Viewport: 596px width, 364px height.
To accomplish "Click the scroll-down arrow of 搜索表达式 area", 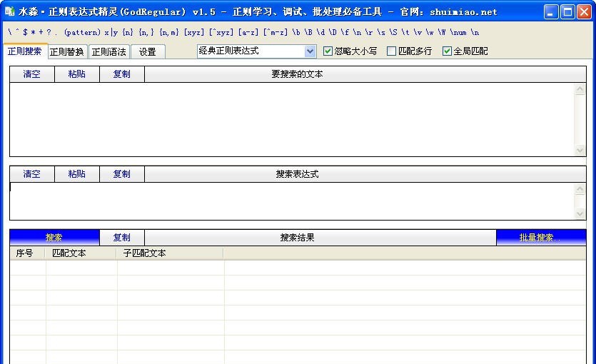I will (580, 213).
